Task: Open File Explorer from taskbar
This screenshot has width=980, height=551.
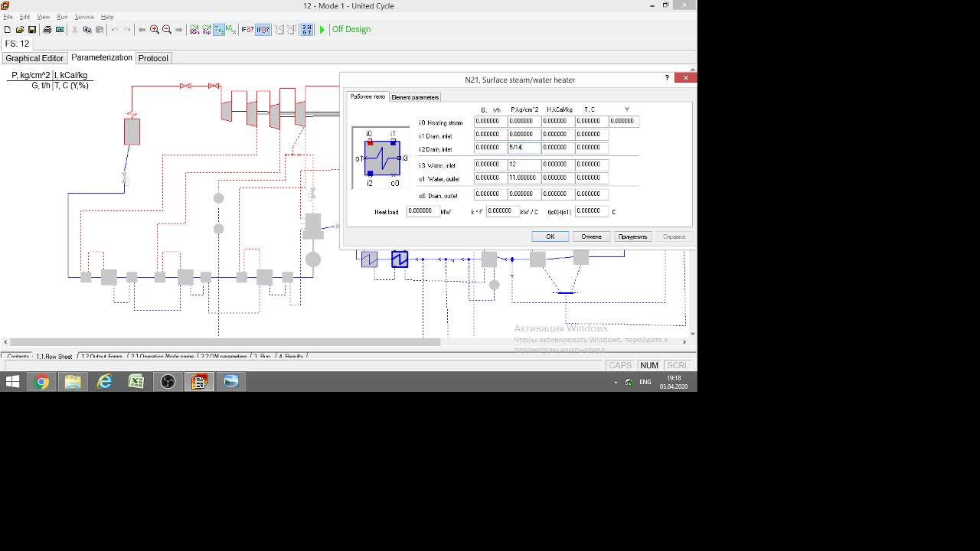Action: 73,381
